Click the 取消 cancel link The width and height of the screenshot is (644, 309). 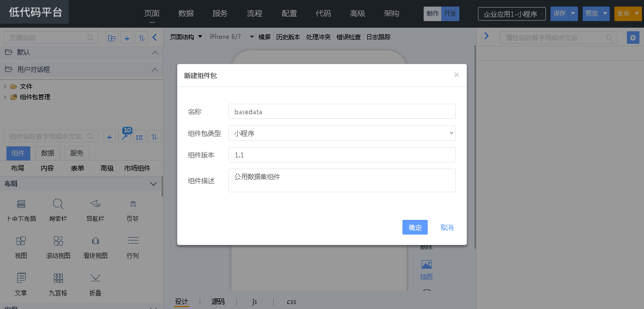click(447, 227)
